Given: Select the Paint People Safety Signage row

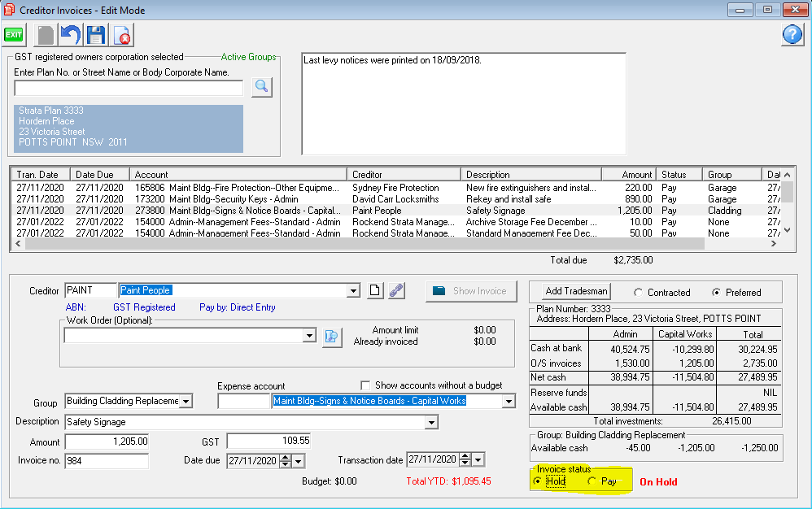Looking at the screenshot, I should tap(396, 211).
